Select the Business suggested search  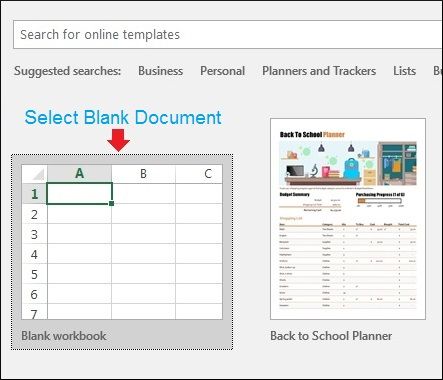coord(160,71)
